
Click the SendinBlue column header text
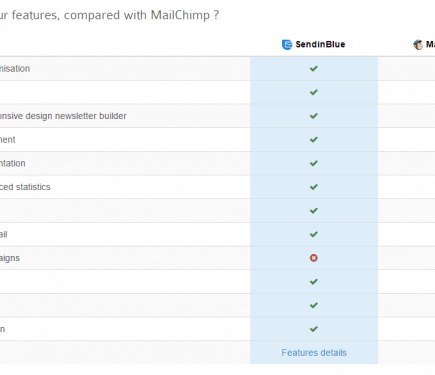coord(320,44)
